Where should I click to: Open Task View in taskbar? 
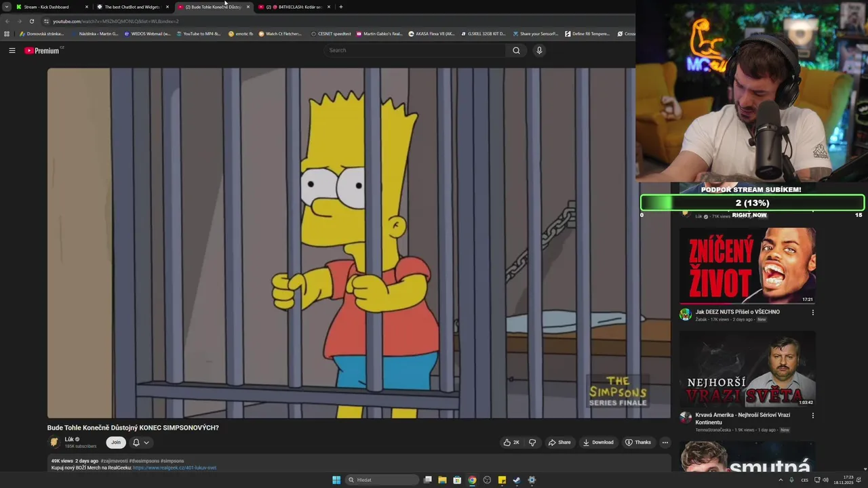click(x=428, y=480)
